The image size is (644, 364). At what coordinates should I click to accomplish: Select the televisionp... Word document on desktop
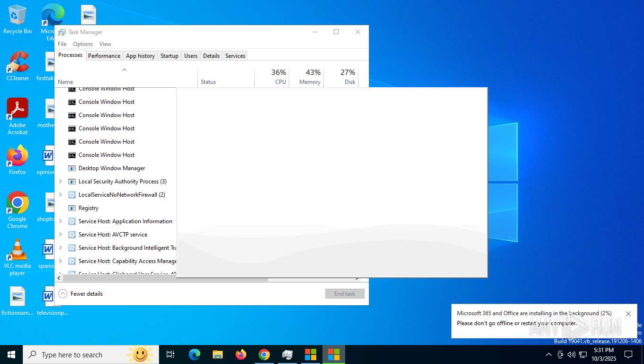click(52, 301)
